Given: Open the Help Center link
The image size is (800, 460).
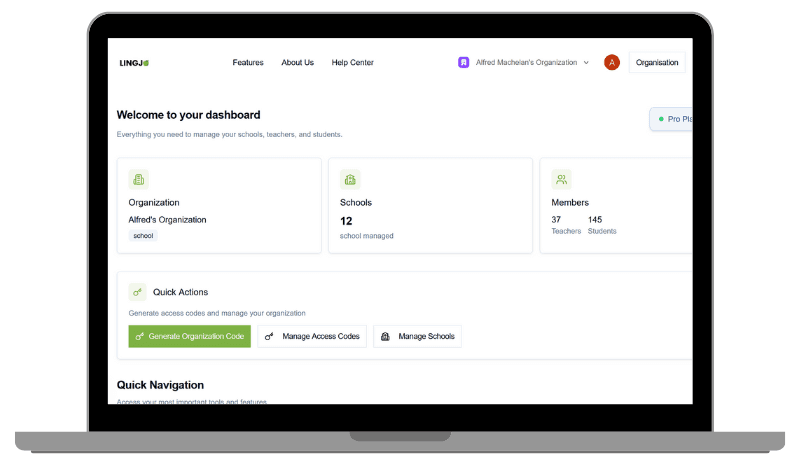Looking at the screenshot, I should (352, 63).
